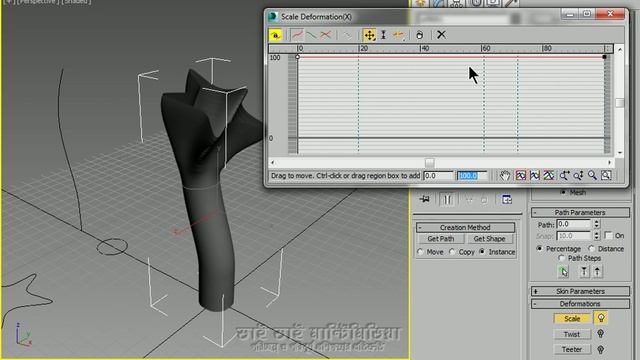Click Display XY Axes crossed curves icon
640x360 pixels.
pyautogui.click(x=326, y=35)
